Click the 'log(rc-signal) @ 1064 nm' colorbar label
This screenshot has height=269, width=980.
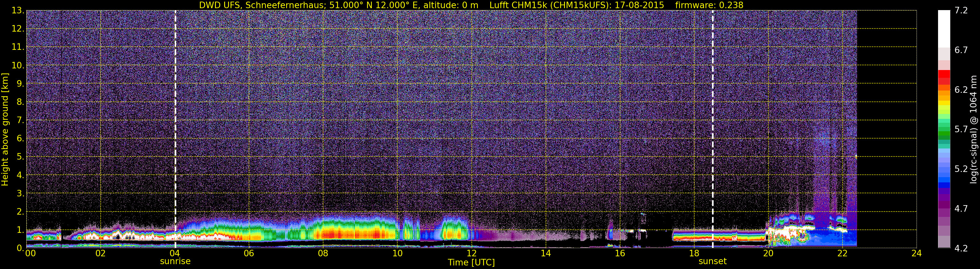point(974,129)
